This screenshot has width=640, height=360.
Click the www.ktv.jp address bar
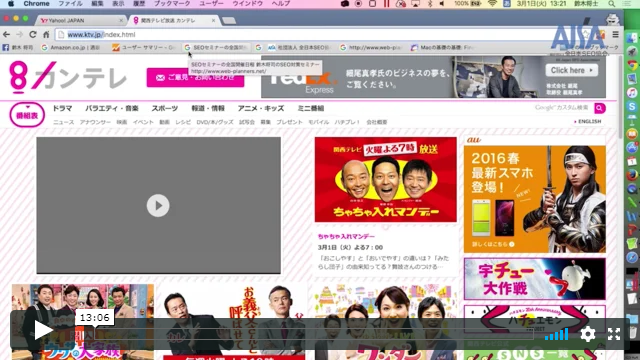pos(318,35)
